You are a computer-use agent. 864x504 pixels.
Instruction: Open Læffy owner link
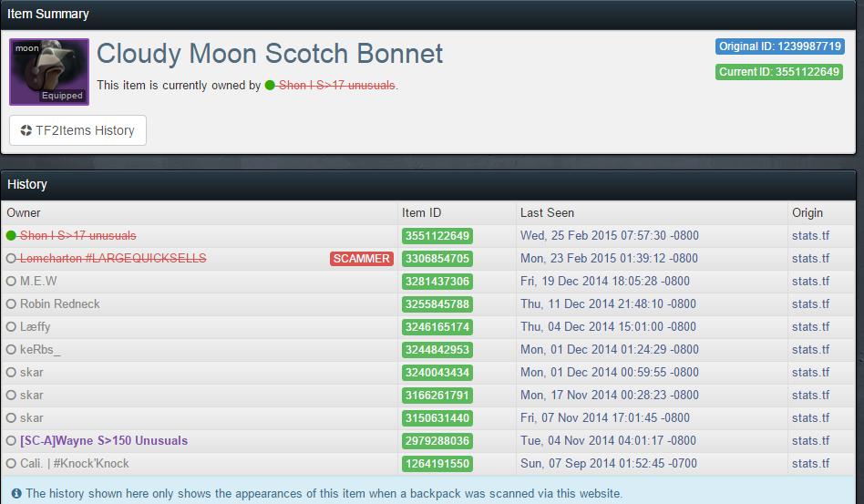pos(36,326)
